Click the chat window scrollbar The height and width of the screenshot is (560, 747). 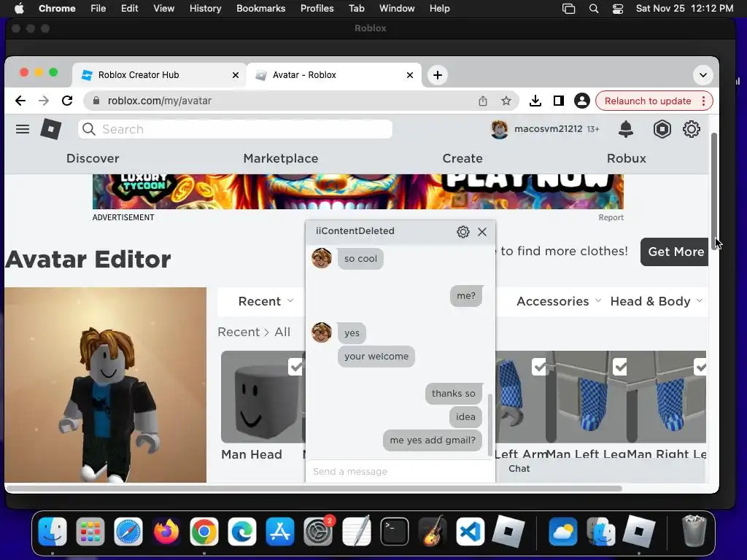point(489,425)
